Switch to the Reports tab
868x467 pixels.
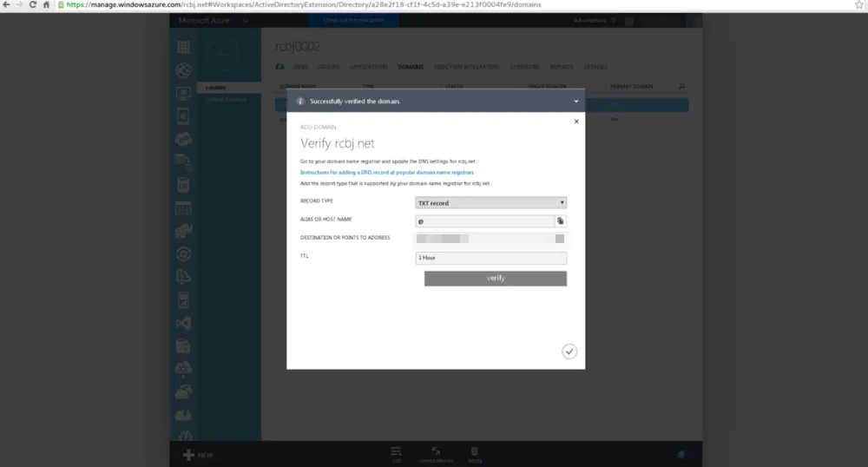[562, 67]
